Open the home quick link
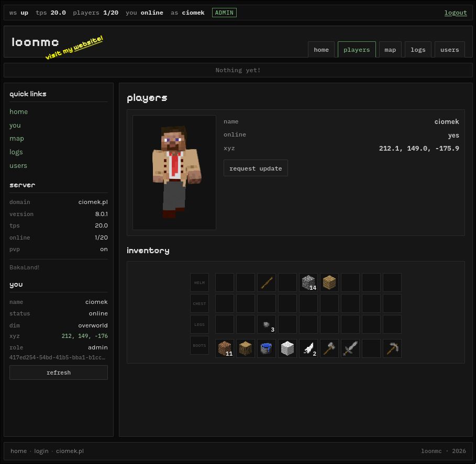Screen dimensions: 476x464 (x=18, y=111)
